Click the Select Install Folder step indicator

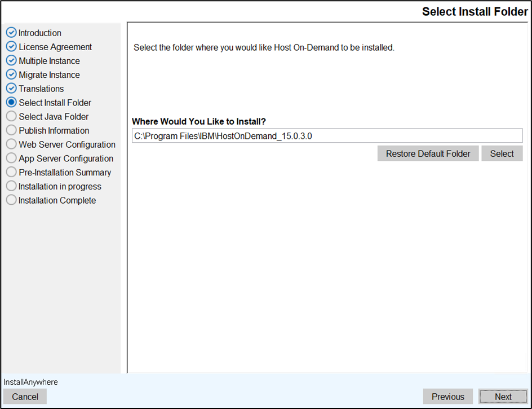[x=11, y=103]
